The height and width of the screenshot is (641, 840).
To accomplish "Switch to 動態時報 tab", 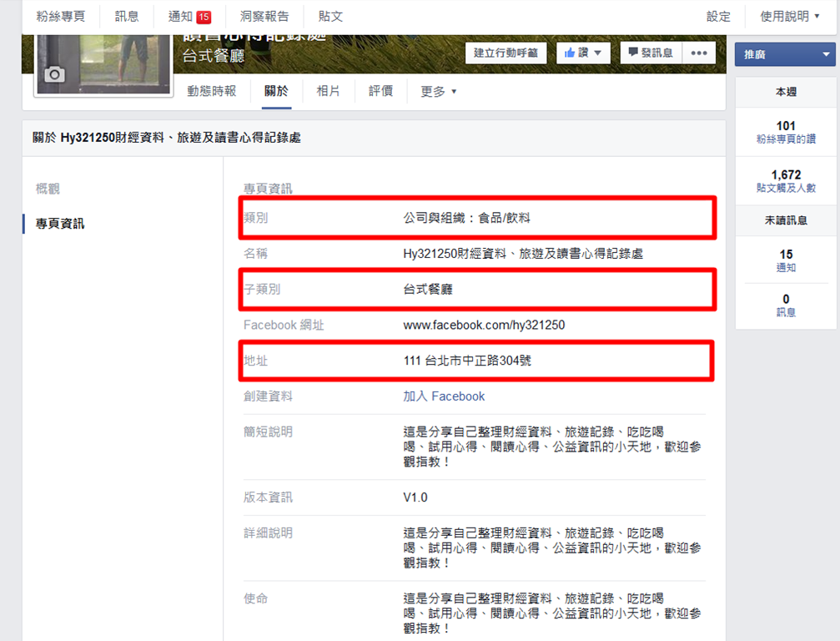I will tap(212, 91).
